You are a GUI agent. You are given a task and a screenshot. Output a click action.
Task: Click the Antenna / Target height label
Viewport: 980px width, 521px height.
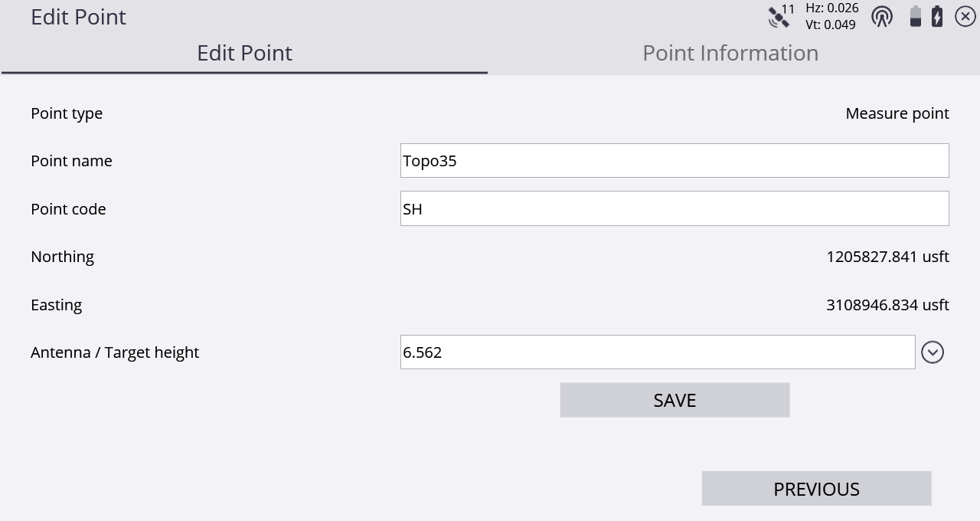115,352
